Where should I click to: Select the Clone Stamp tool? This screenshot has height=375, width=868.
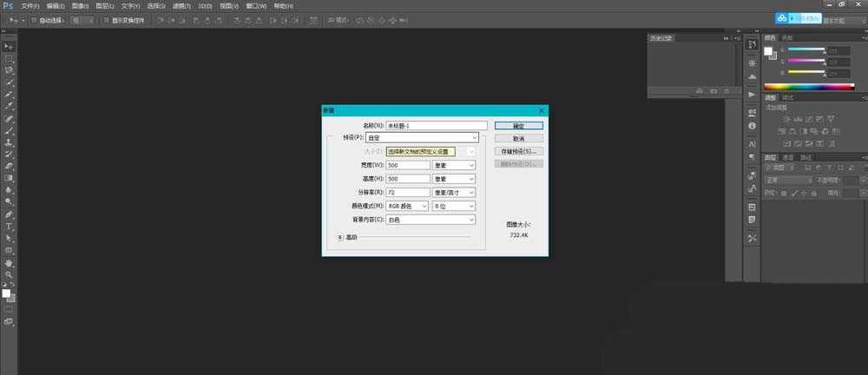(9, 142)
